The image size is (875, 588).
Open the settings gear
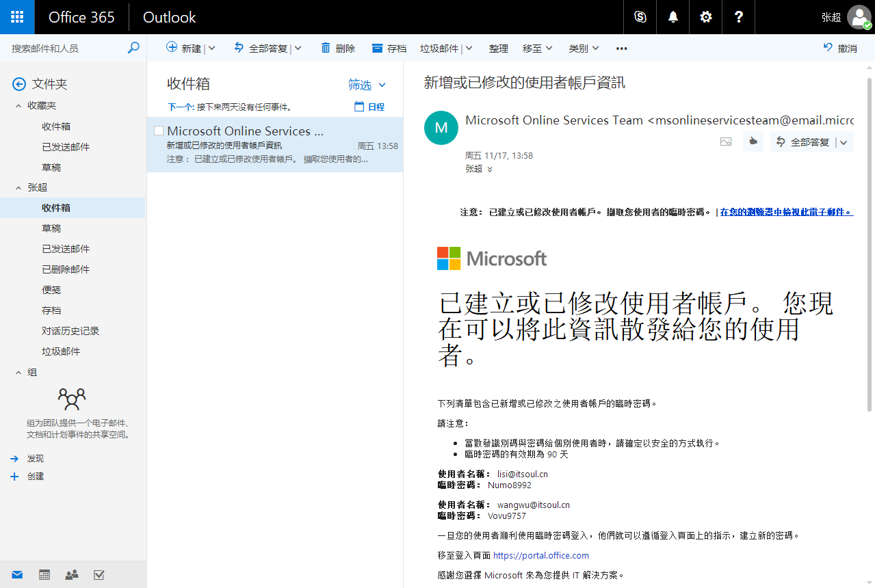coord(706,17)
